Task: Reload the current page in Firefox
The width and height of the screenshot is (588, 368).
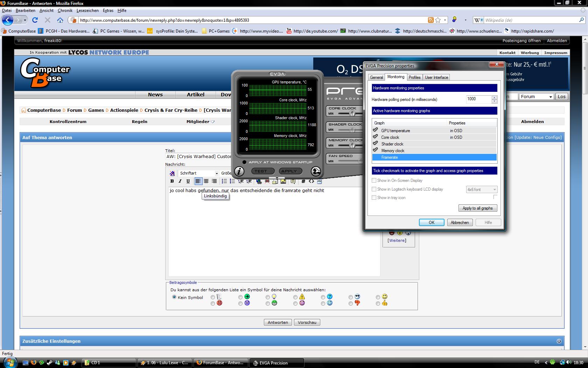Action: pyautogui.click(x=35, y=20)
